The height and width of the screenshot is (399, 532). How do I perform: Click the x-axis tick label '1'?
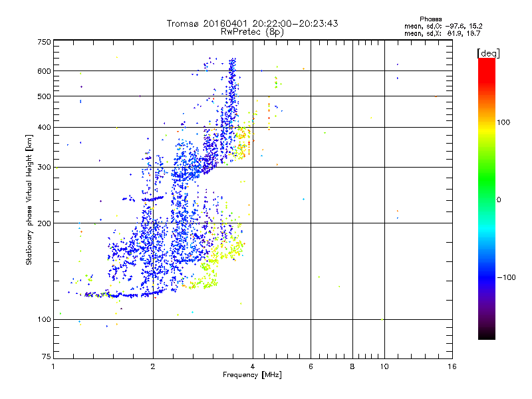[x=53, y=366]
